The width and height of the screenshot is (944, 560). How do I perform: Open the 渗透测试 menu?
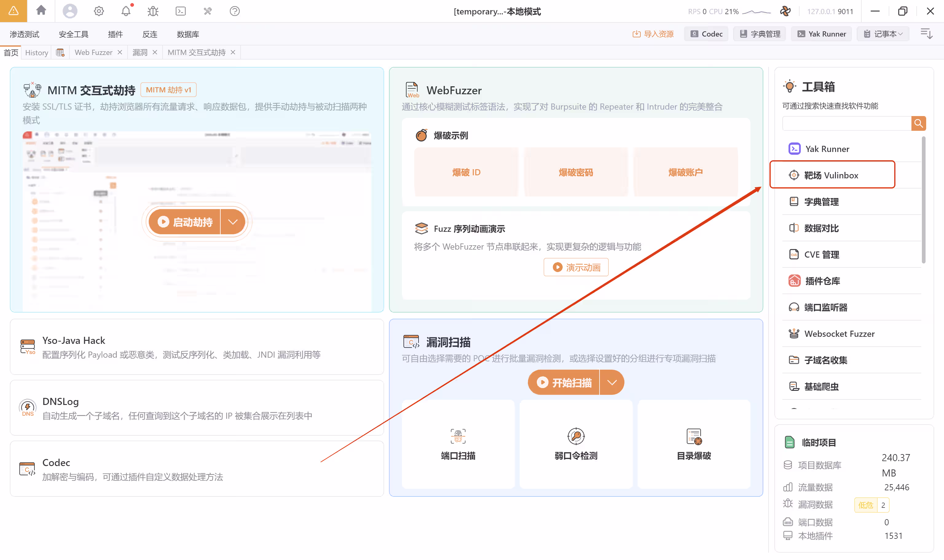coord(25,34)
